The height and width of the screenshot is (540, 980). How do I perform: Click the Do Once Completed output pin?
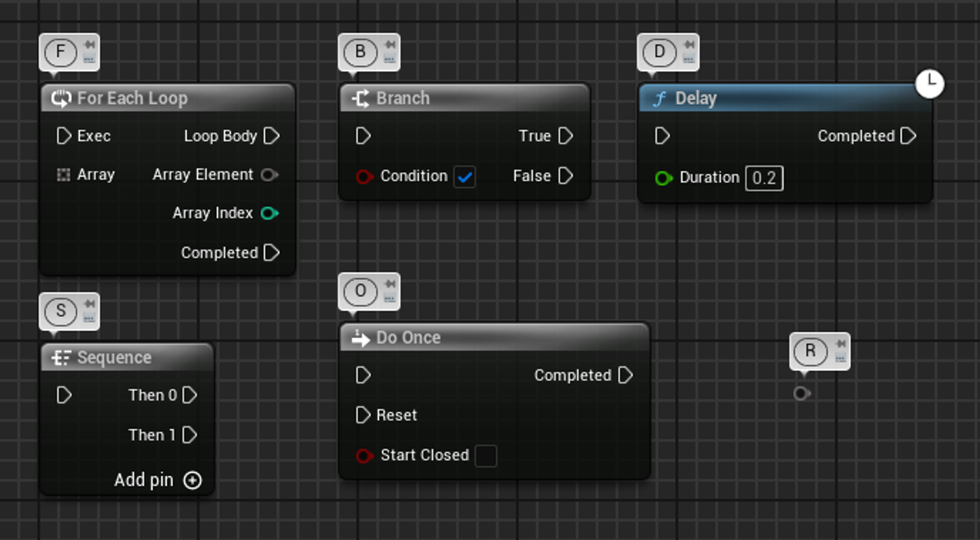point(626,375)
